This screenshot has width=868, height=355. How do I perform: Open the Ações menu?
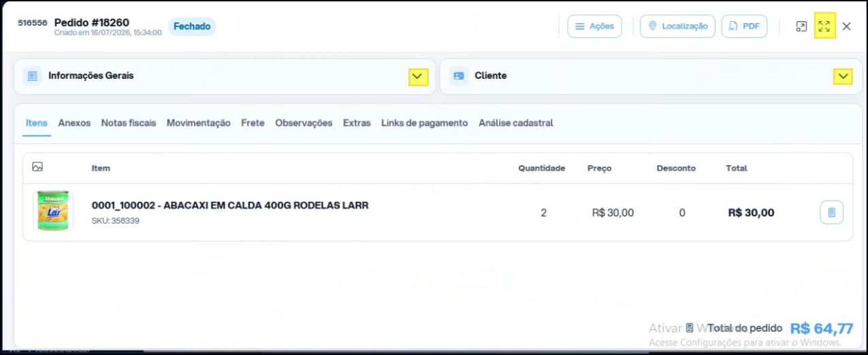coord(594,27)
